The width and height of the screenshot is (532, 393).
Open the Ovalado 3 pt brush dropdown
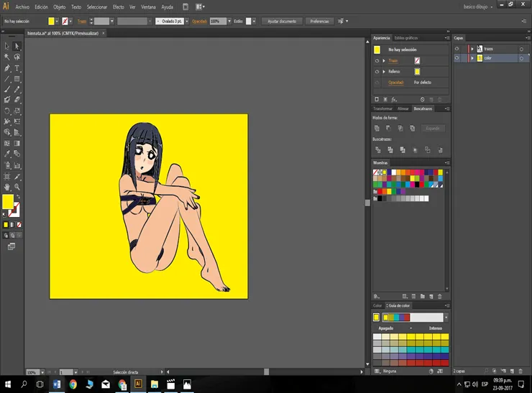[x=187, y=22]
